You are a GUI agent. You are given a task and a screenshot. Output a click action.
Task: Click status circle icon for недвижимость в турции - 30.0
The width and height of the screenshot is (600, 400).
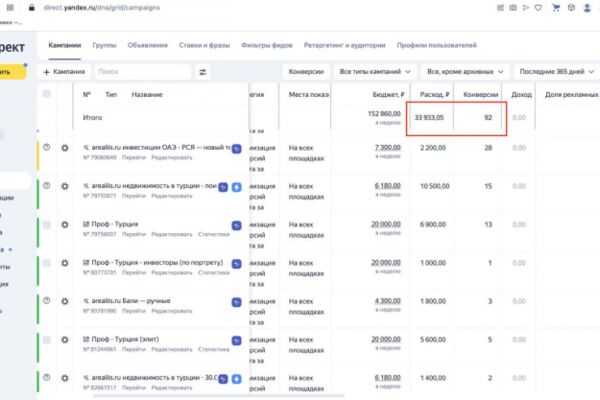coord(47,377)
